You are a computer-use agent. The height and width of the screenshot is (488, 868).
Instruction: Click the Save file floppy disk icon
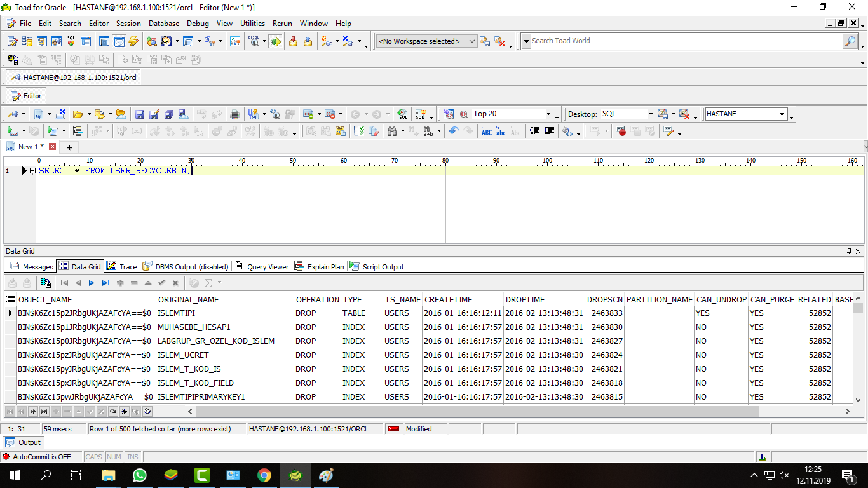coord(140,114)
